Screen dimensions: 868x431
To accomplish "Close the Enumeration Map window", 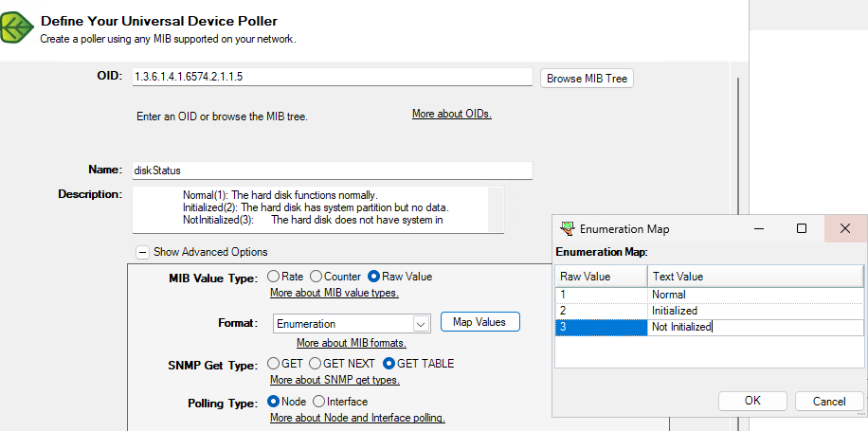I will point(845,228).
